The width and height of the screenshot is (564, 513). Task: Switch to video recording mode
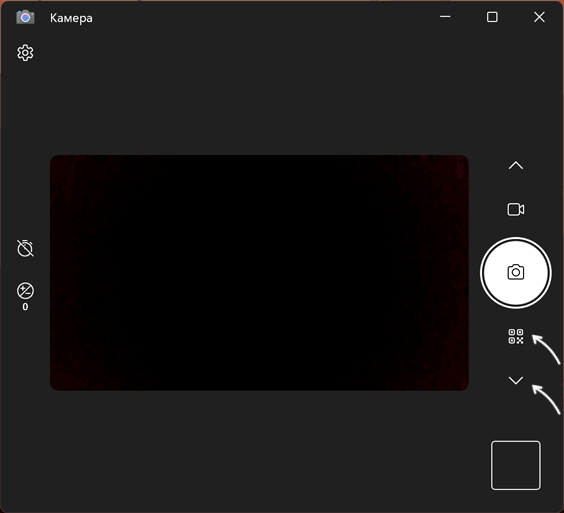click(x=515, y=209)
